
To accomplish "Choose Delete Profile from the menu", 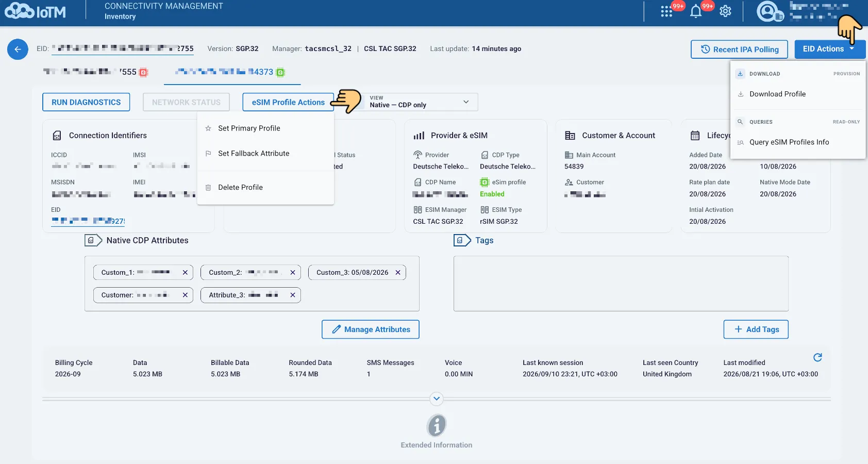I will [265, 188].
